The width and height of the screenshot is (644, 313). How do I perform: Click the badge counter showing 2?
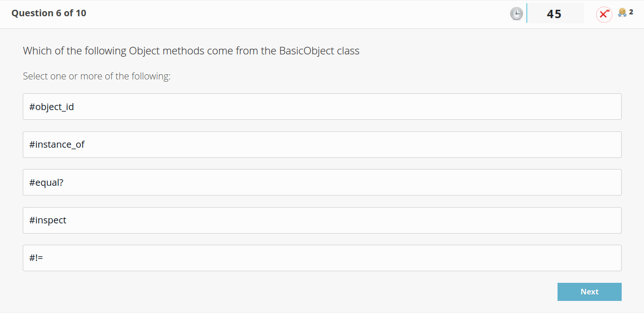coord(630,12)
